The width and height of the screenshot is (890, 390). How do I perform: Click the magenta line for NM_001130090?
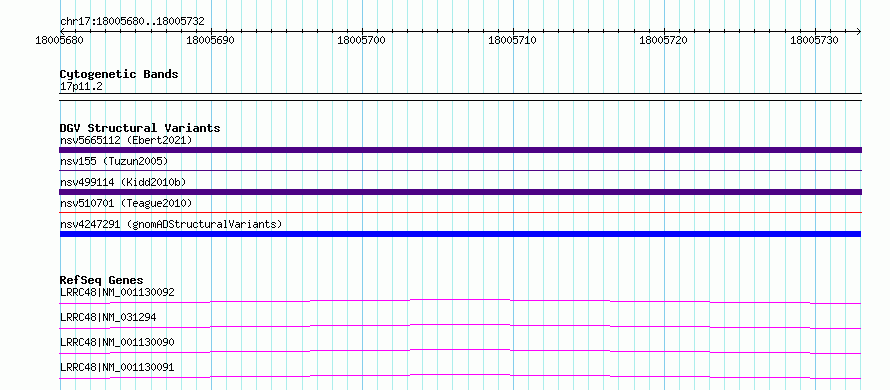[460, 351]
